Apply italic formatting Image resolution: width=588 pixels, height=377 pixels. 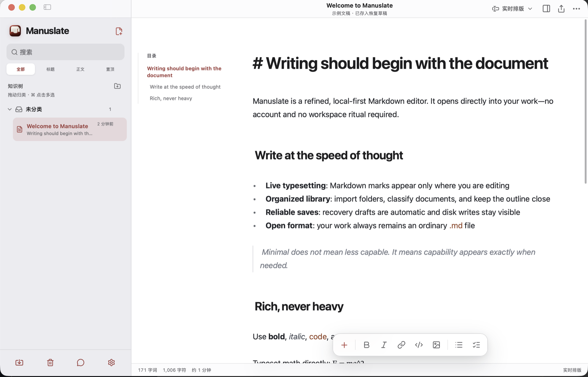[384, 345]
